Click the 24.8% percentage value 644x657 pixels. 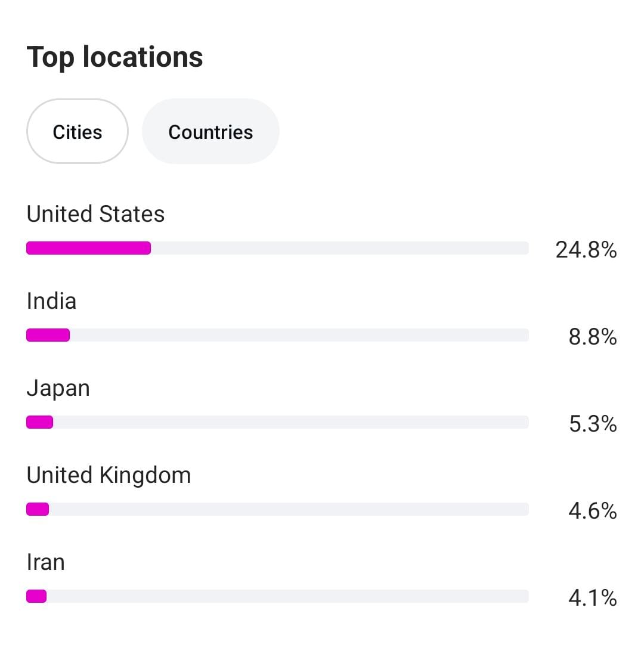coord(586,250)
